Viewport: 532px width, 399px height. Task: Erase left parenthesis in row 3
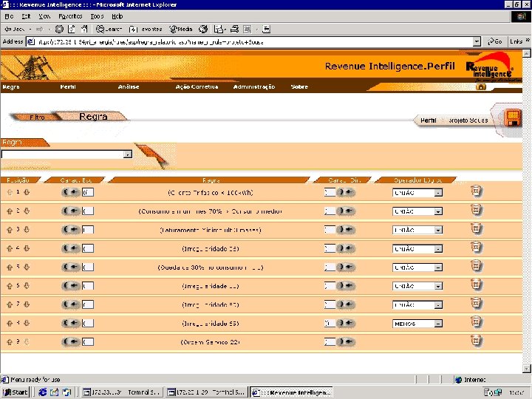tap(75, 230)
